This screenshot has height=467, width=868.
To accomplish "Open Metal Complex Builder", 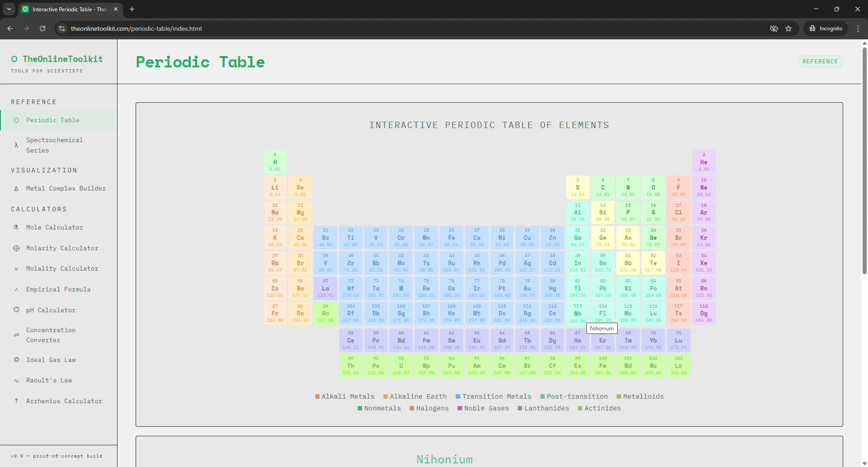I will coord(58,188).
